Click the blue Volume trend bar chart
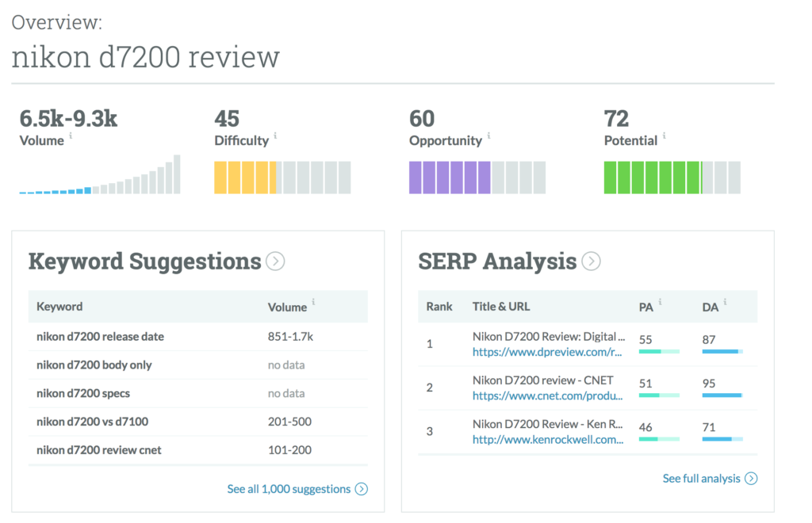 click(x=100, y=174)
